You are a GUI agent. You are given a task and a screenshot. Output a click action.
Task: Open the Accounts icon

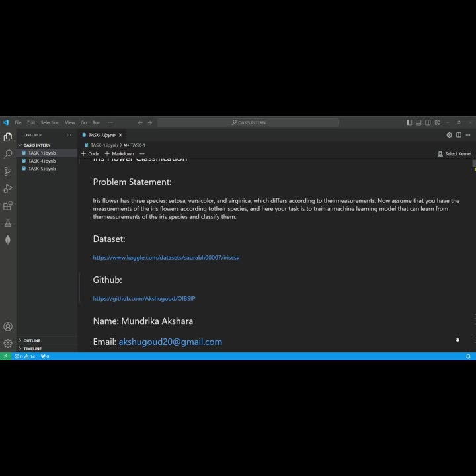pyautogui.click(x=8, y=327)
